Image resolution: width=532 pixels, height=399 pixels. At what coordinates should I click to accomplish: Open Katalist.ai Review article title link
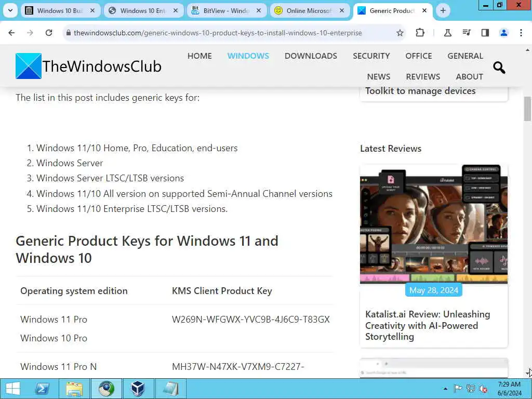[x=428, y=325]
